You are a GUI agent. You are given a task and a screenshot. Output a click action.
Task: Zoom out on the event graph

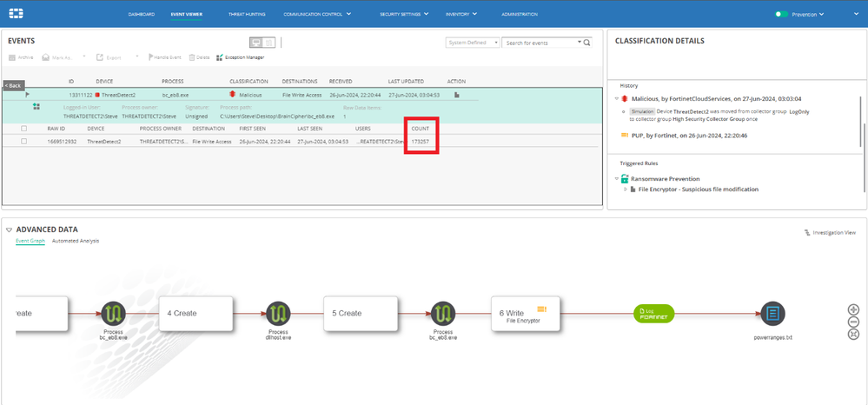[x=853, y=322]
